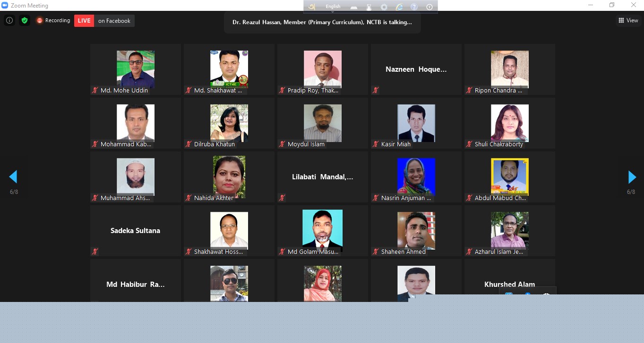This screenshot has width=644, height=343.
Task: Open the View layout options
Action: click(x=628, y=20)
